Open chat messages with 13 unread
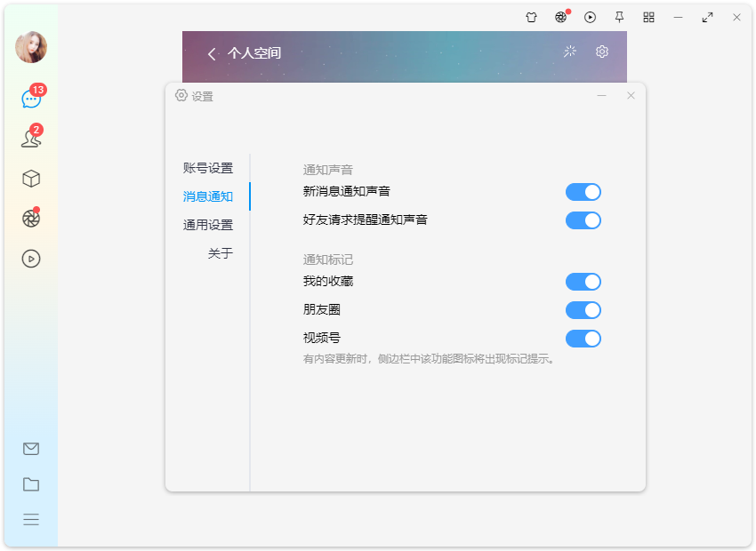This screenshot has height=551, width=756. [31, 99]
